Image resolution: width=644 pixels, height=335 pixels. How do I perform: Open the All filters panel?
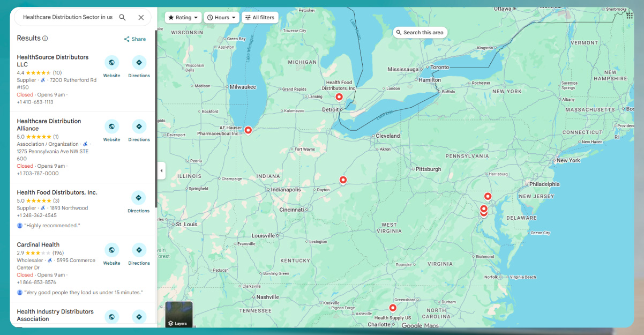point(260,18)
